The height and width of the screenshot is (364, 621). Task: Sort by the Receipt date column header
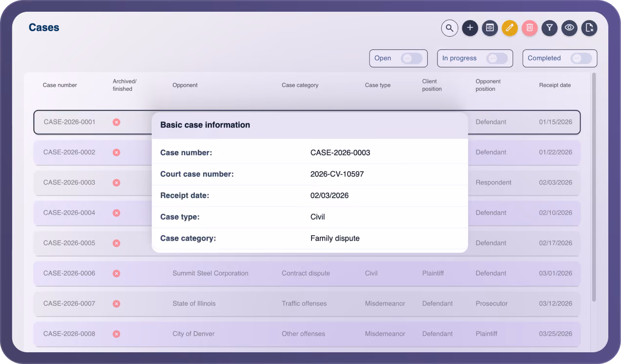pyautogui.click(x=555, y=85)
